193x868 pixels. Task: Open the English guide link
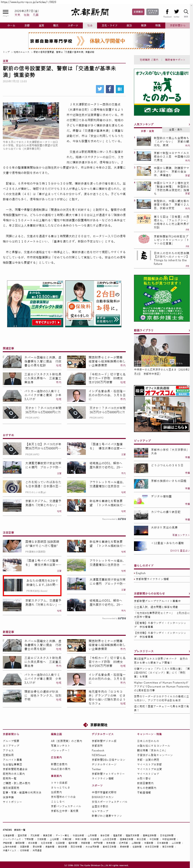[141, 573]
